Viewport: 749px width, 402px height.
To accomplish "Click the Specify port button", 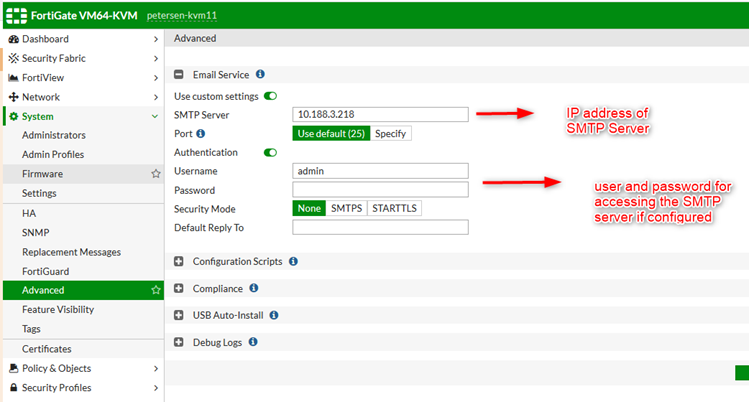I will pos(391,133).
